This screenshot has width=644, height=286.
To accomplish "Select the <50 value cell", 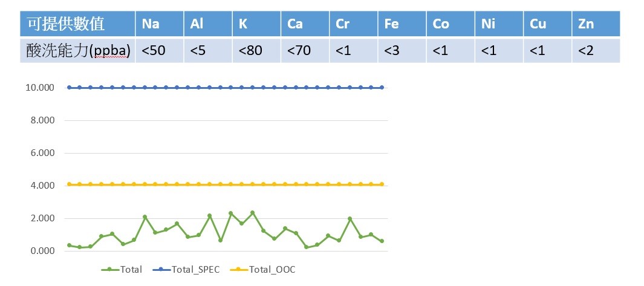I will [160, 51].
